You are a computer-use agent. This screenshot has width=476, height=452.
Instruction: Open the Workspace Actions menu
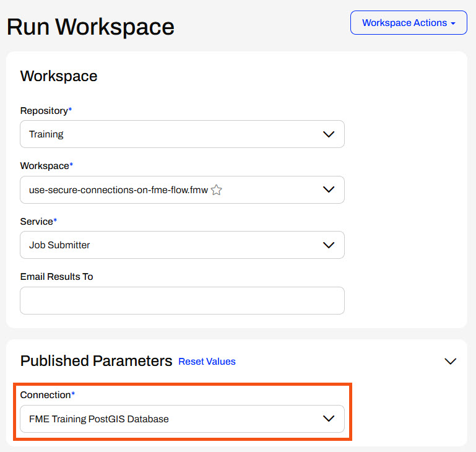click(x=409, y=23)
